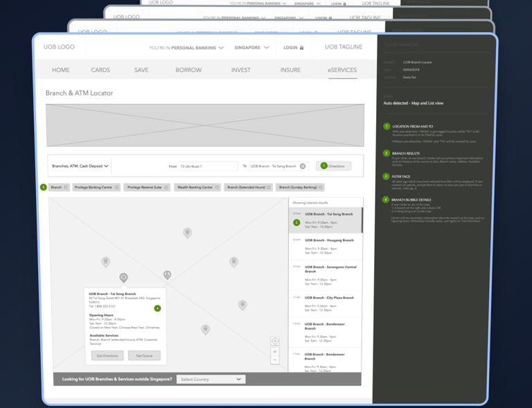The width and height of the screenshot is (532, 408).
Task: Click the LOGIN link
Action: (x=290, y=48)
